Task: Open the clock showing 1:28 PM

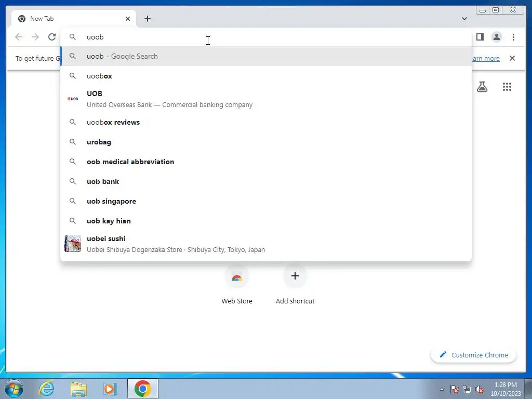Action: (506, 389)
